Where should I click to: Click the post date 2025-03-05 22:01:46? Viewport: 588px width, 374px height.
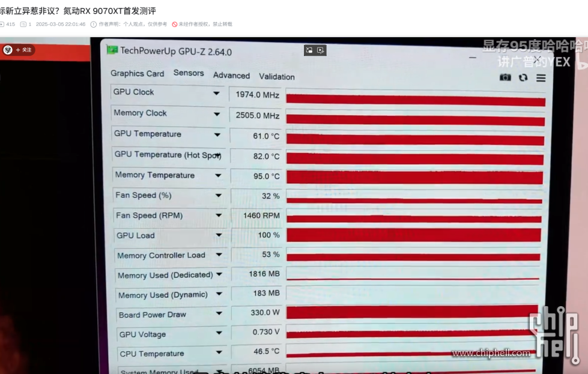[61, 25]
